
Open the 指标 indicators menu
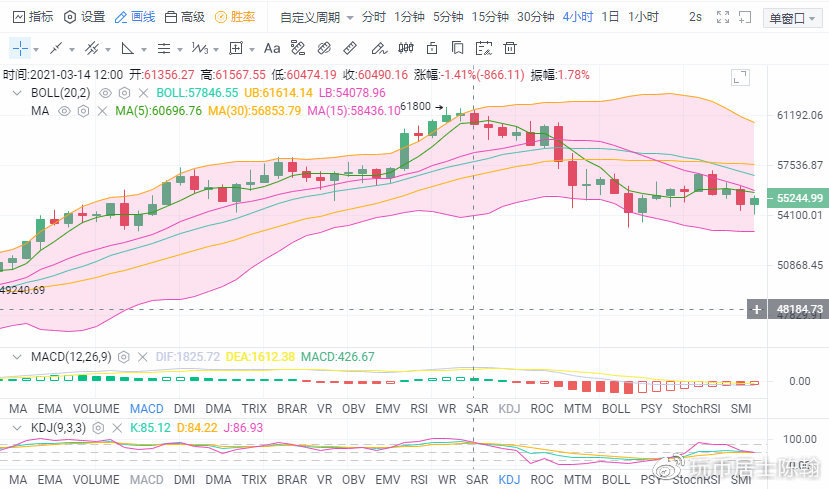tap(33, 17)
